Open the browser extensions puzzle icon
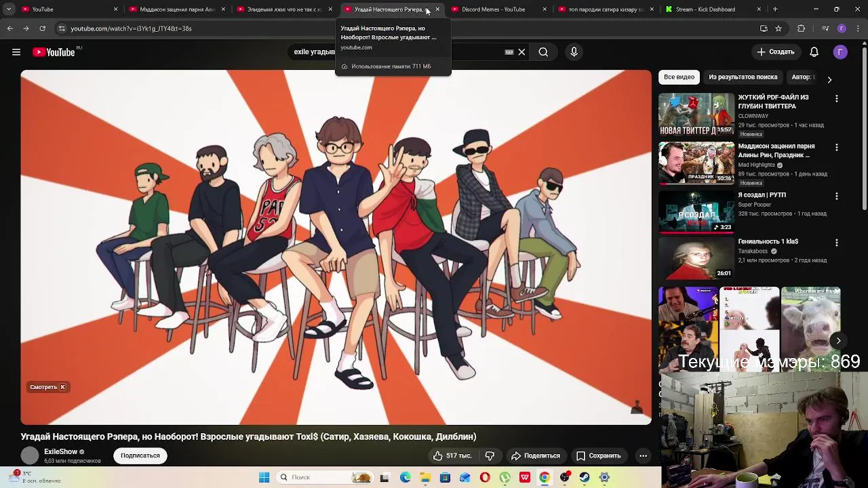 (801, 28)
